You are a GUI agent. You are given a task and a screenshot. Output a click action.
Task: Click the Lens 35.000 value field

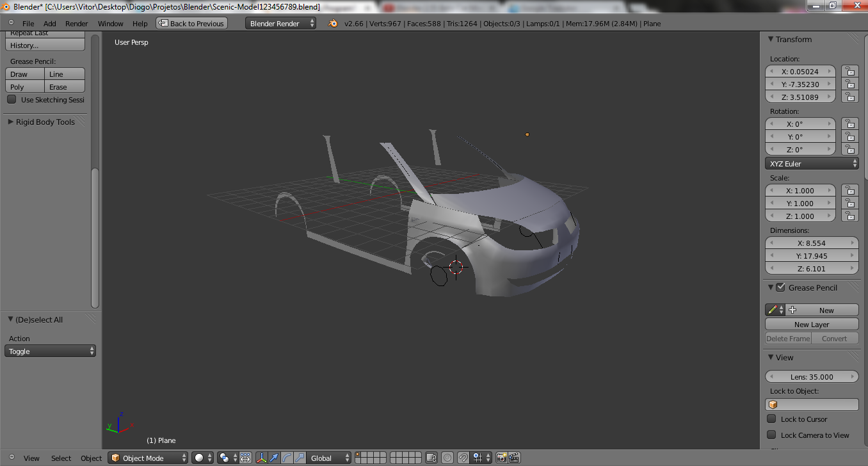tap(812, 377)
